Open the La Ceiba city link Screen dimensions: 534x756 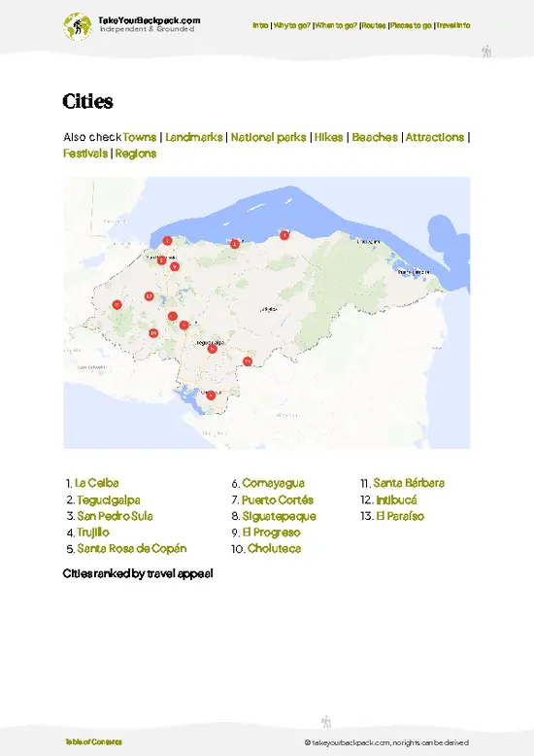[97, 483]
